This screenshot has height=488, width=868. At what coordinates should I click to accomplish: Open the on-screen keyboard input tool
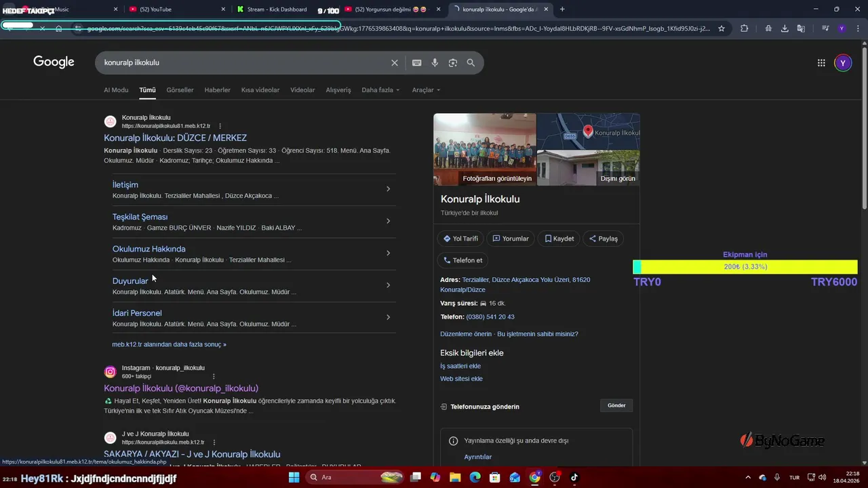[x=416, y=62]
